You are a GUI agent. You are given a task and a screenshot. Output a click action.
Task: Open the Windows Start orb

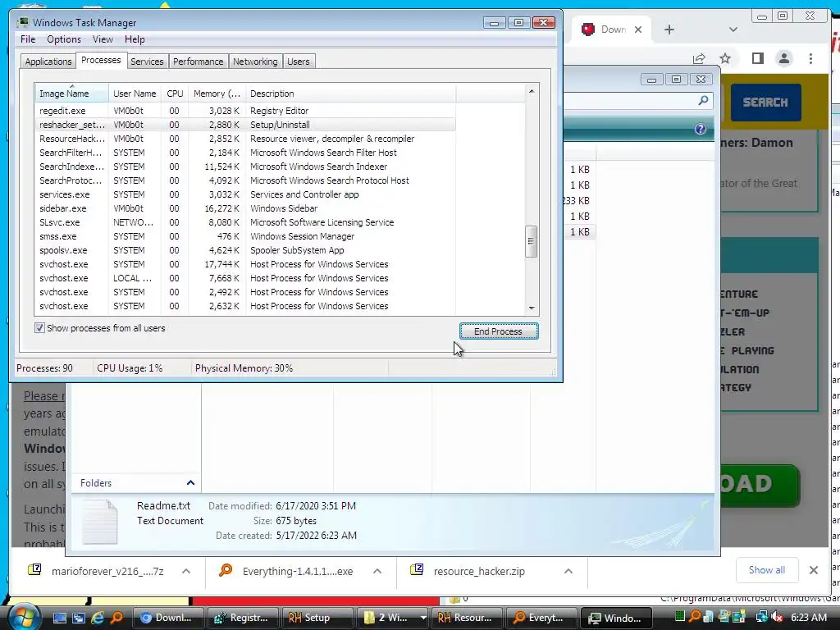[x=24, y=617]
